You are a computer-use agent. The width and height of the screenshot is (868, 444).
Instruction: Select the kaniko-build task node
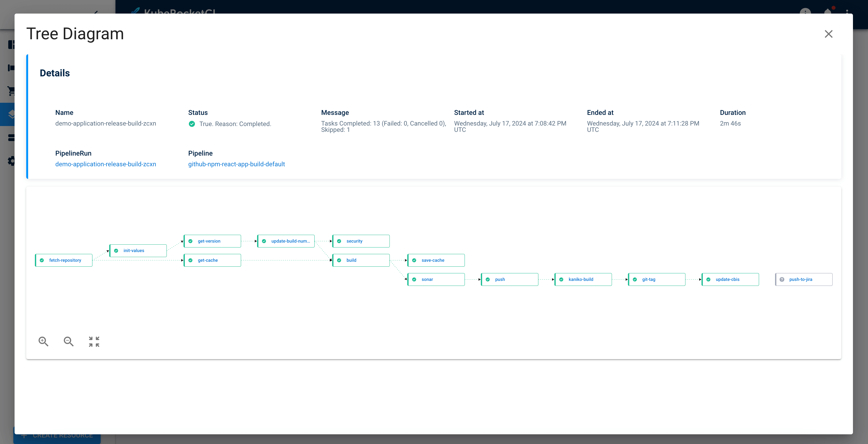click(x=583, y=279)
